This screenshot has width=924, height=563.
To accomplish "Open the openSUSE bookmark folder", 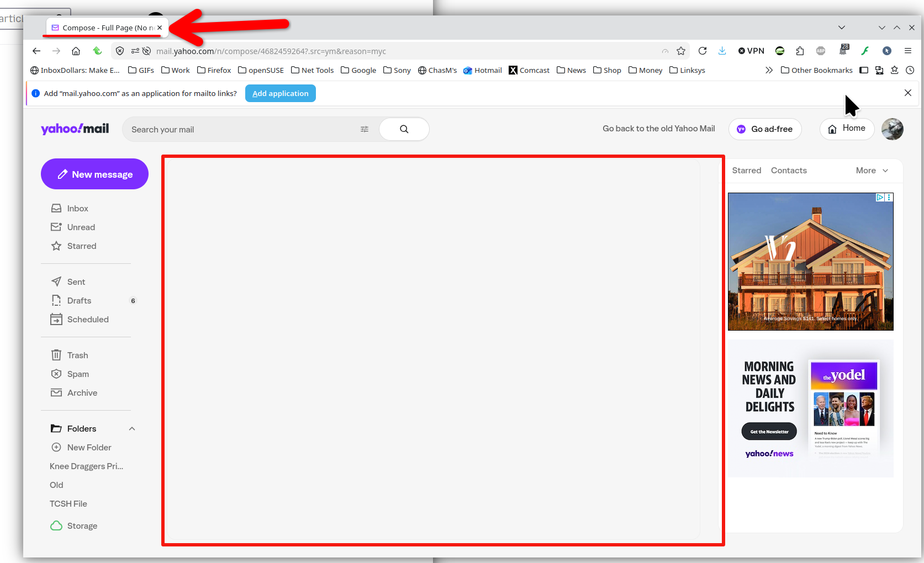I will click(261, 70).
